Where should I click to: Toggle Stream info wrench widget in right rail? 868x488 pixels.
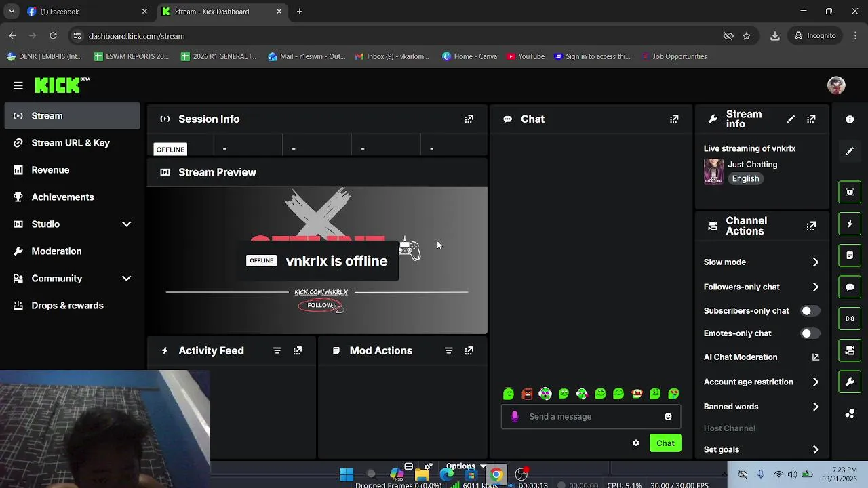850,382
